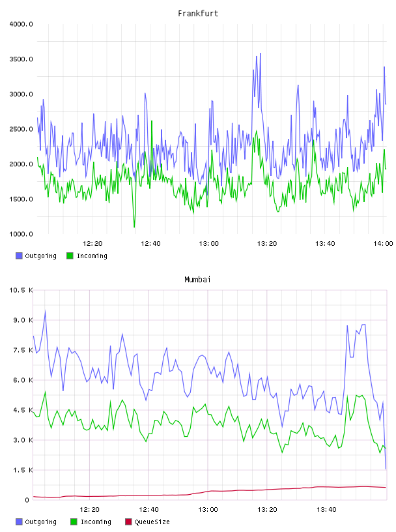Click the 13:00 time label in Mumbai chart

coord(208,509)
